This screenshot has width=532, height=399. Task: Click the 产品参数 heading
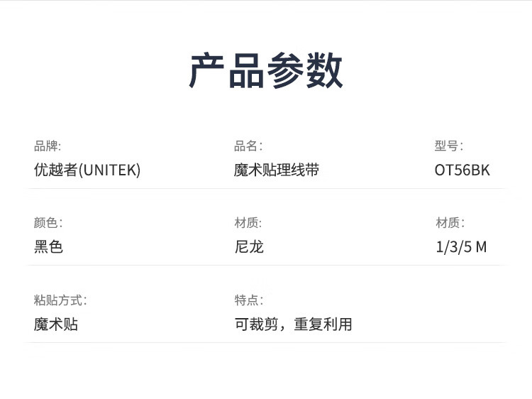266,70
